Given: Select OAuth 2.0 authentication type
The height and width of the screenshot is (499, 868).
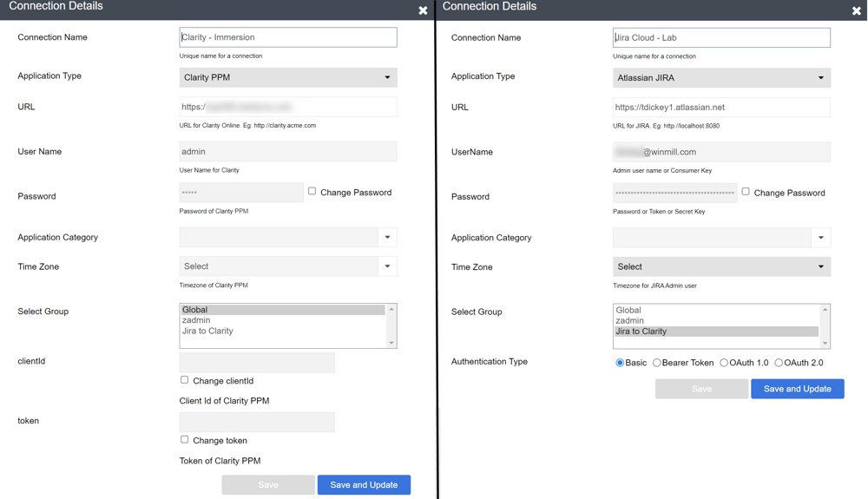Looking at the screenshot, I should pos(779,363).
